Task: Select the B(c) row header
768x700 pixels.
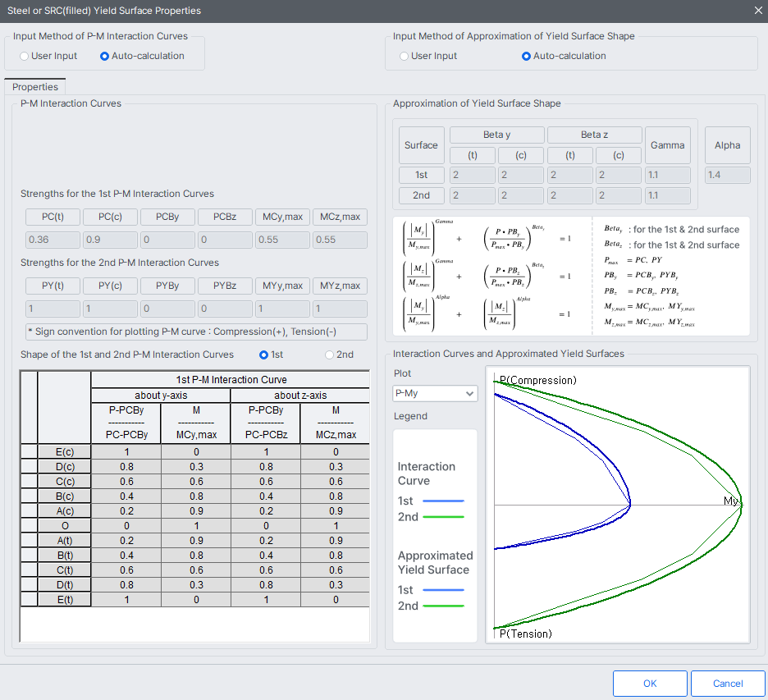Action: [x=65, y=496]
